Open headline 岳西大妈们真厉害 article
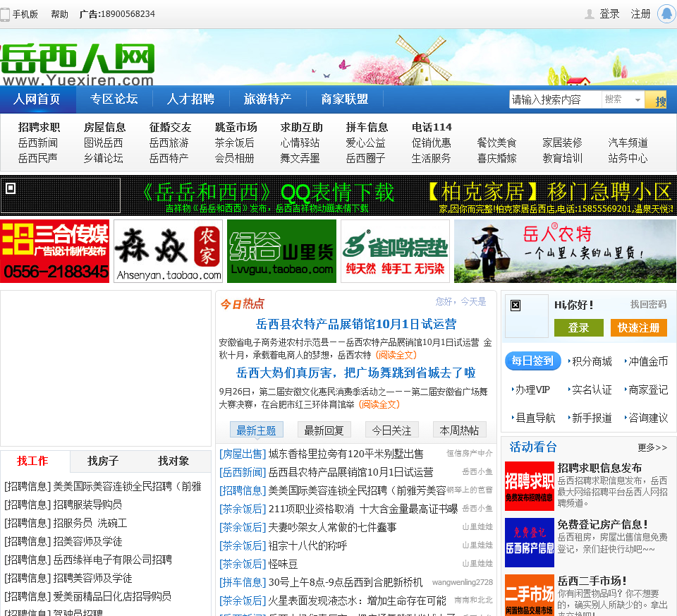The image size is (677, 616). (355, 373)
